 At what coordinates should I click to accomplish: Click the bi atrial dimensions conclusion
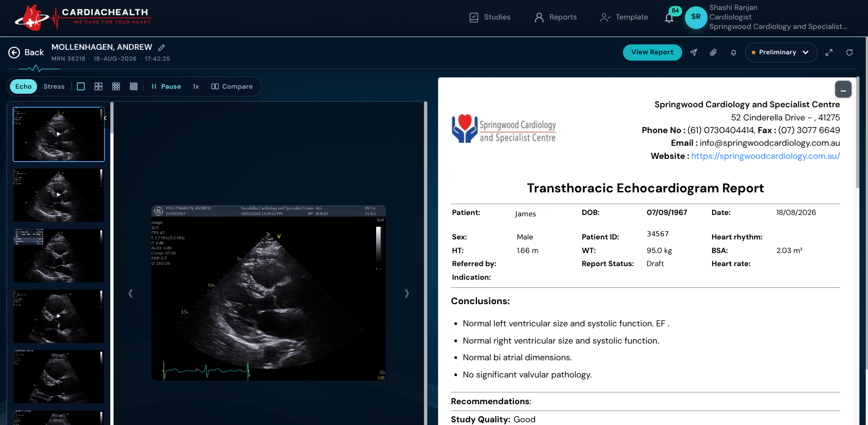point(517,358)
